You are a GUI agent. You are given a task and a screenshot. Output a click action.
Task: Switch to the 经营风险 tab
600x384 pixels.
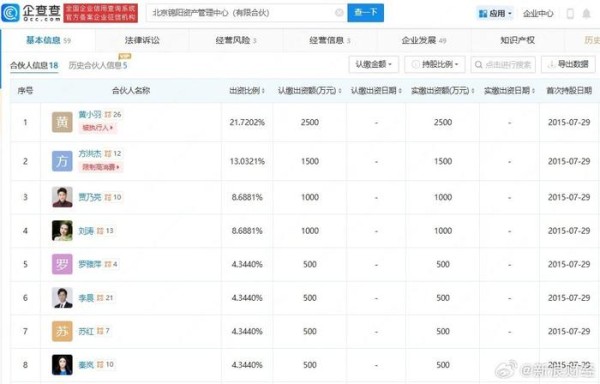tap(236, 40)
